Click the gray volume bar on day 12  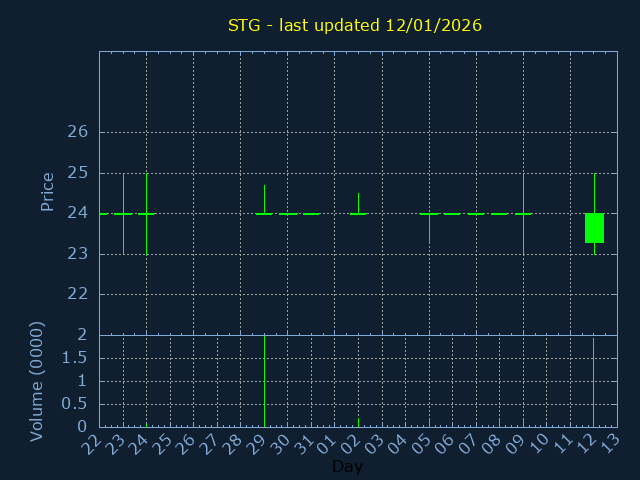tap(593, 382)
